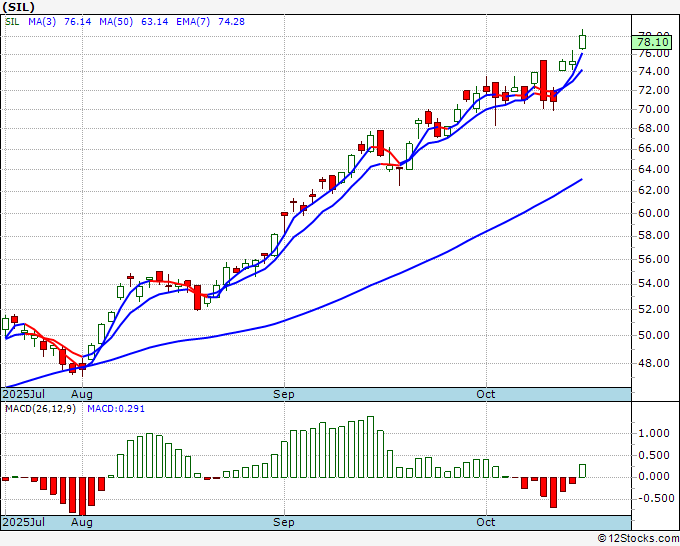This screenshot has width=680, height=546.
Task: Click the last green MACD histogram bar
Action: click(582, 471)
